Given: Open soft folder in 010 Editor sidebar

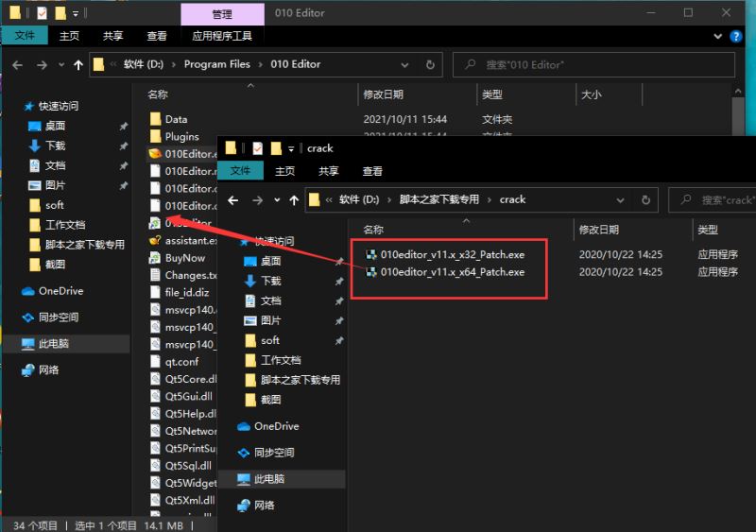Looking at the screenshot, I should point(46,205).
